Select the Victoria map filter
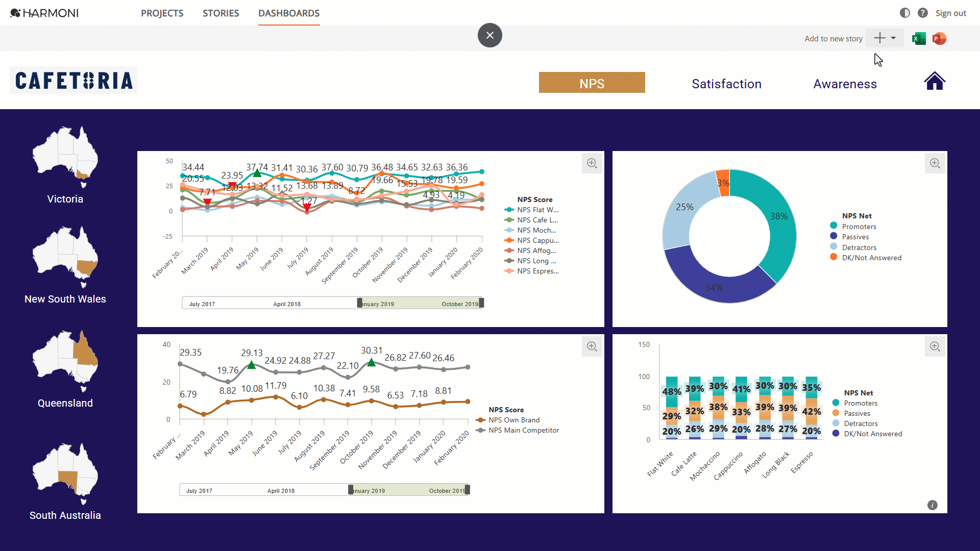The height and width of the screenshot is (551, 980). 65,157
